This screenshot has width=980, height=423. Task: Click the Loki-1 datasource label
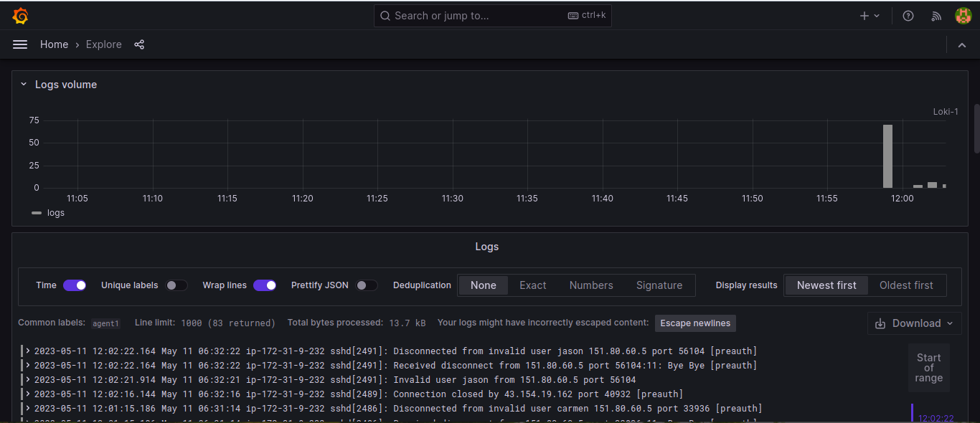pyautogui.click(x=946, y=111)
